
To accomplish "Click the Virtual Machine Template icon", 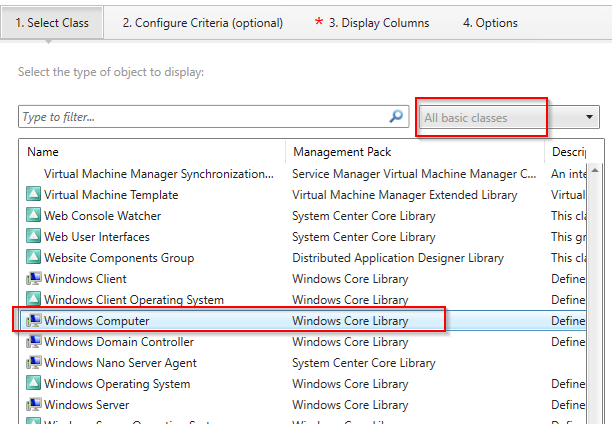I will [x=33, y=194].
